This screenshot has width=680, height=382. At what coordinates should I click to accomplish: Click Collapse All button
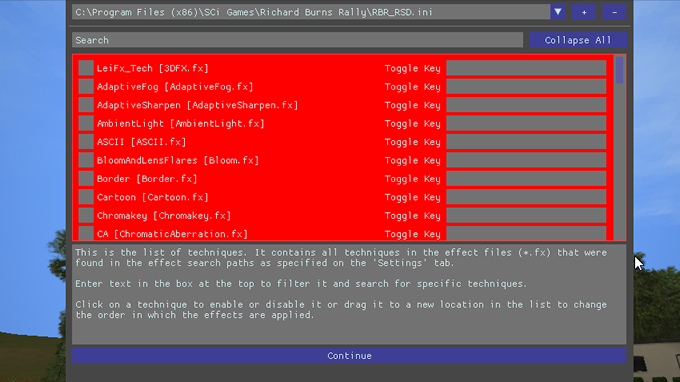pos(578,40)
